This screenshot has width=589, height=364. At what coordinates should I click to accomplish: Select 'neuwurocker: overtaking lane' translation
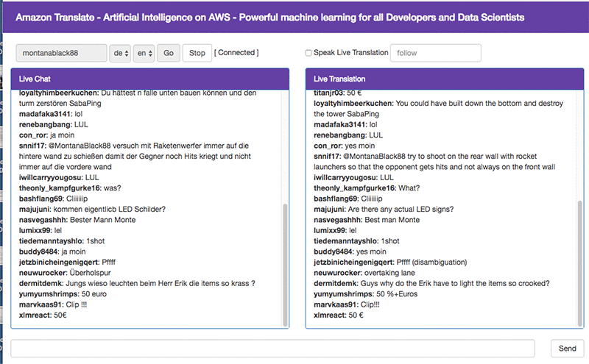click(364, 272)
